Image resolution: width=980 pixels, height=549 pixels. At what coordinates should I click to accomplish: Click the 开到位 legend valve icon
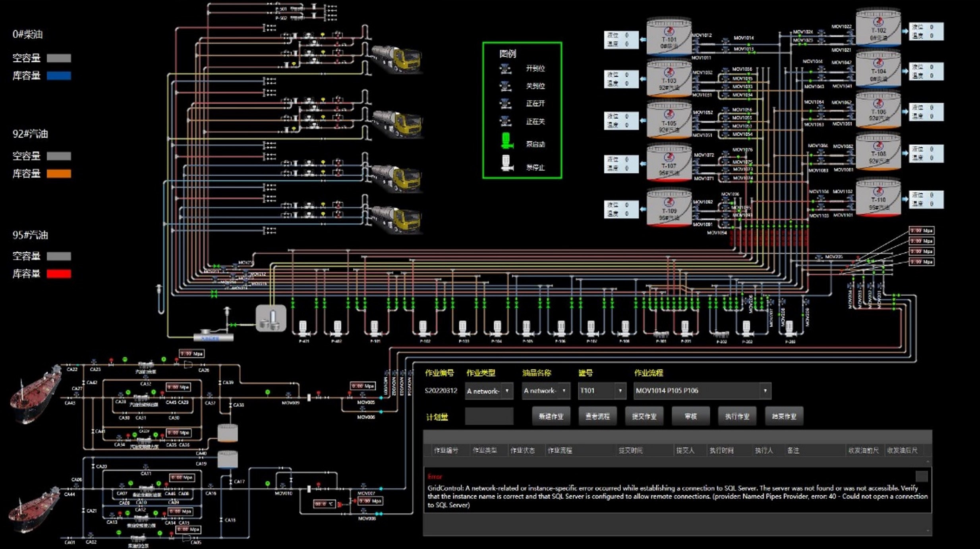(505, 69)
